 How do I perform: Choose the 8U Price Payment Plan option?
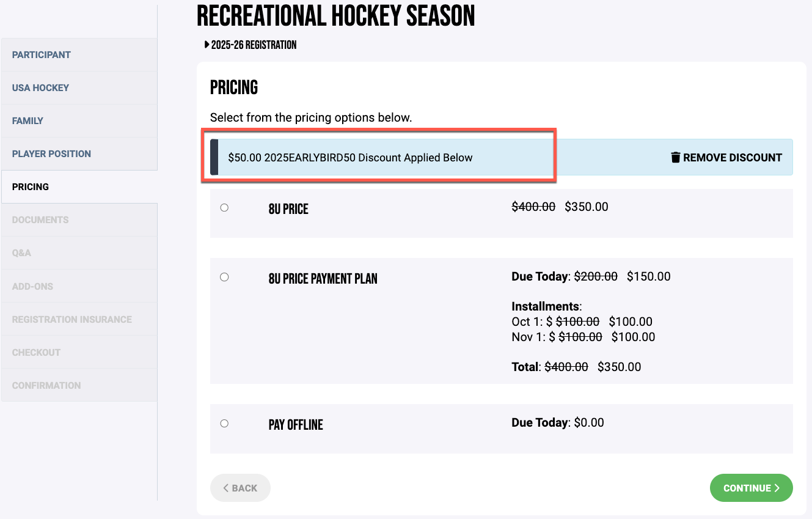[x=224, y=277]
